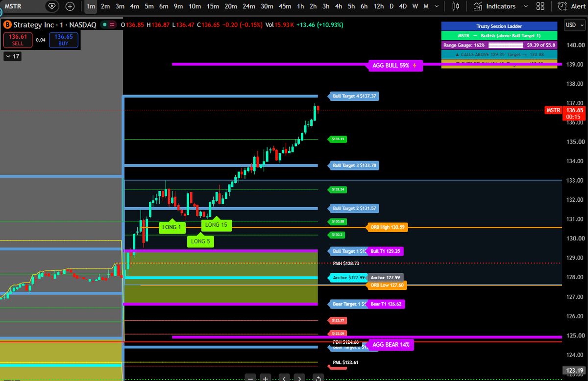Screen dimensions: 588x381
Task: Select the 24m timeframe
Action: tap(249, 6)
